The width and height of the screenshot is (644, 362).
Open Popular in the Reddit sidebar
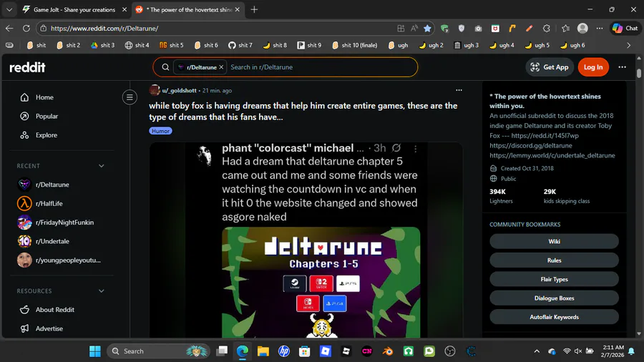coord(47,116)
